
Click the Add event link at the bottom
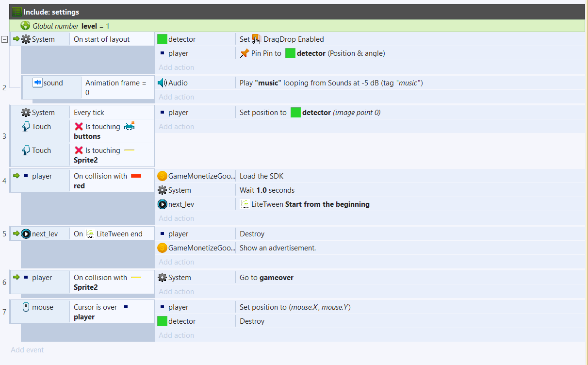coord(27,350)
